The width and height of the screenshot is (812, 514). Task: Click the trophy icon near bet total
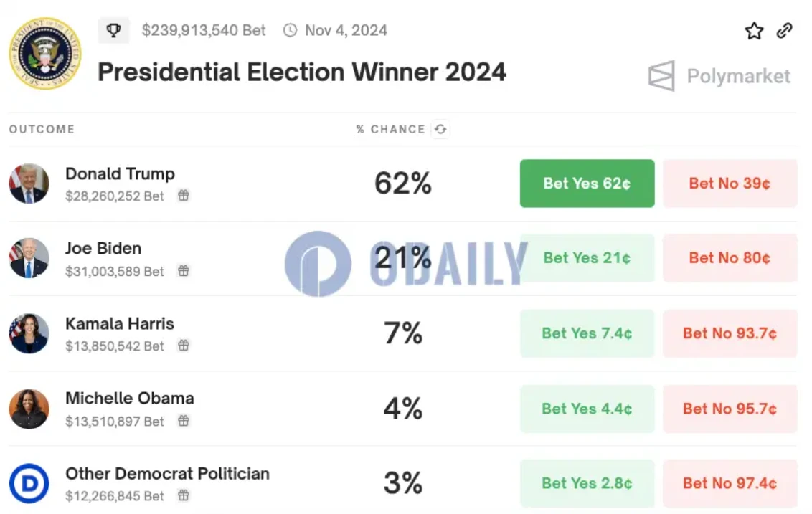coord(113,31)
